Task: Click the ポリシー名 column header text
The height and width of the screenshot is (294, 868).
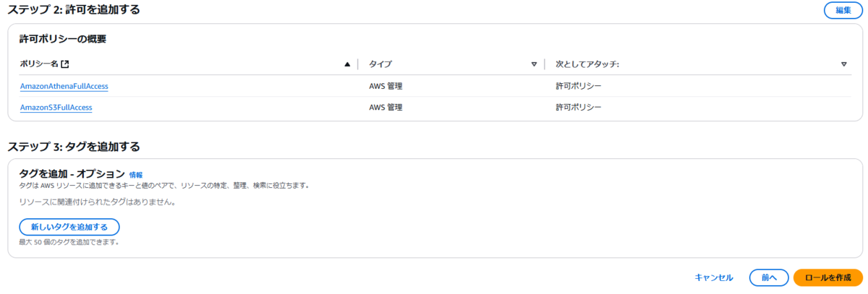Action: tap(39, 64)
